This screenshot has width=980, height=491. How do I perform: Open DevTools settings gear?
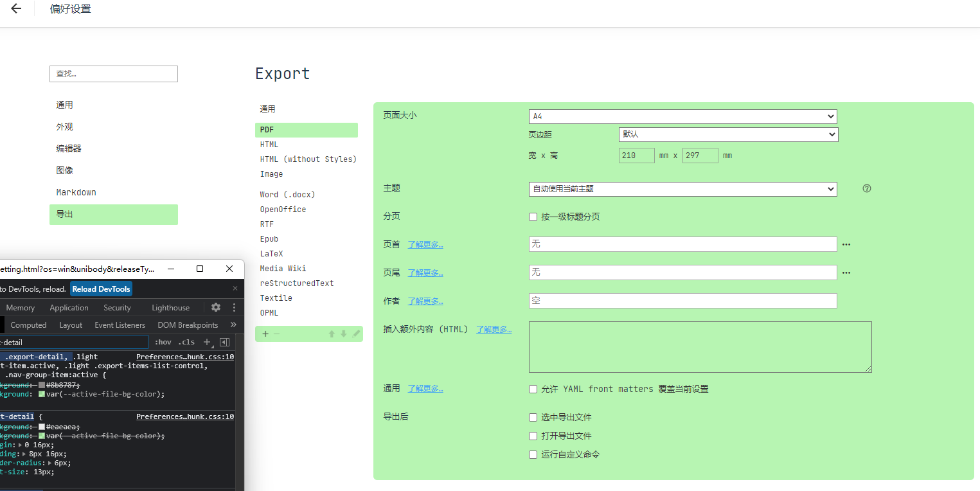click(216, 308)
